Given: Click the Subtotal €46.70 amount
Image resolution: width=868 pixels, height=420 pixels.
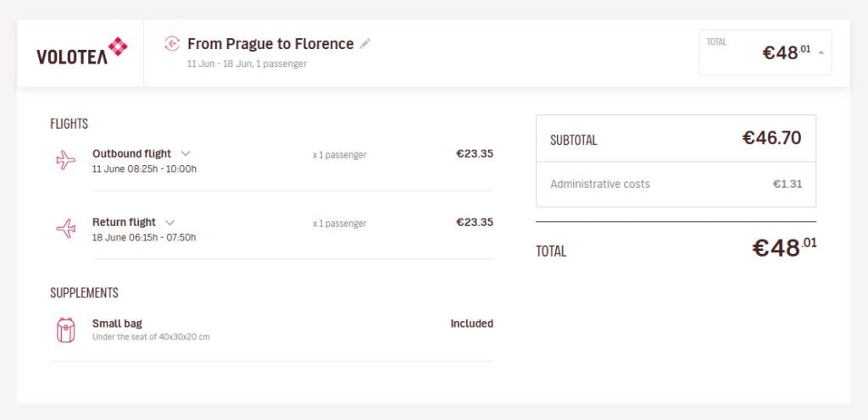Looking at the screenshot, I should (771, 138).
